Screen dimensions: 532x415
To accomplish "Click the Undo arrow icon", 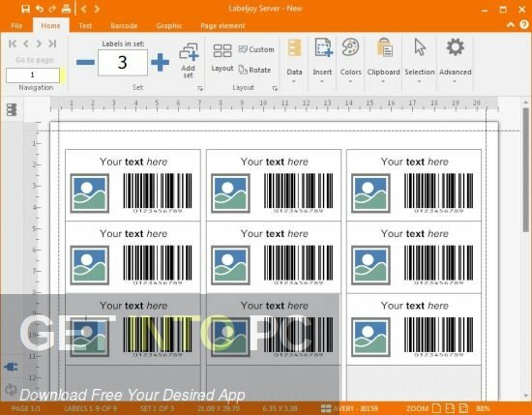I will point(40,9).
